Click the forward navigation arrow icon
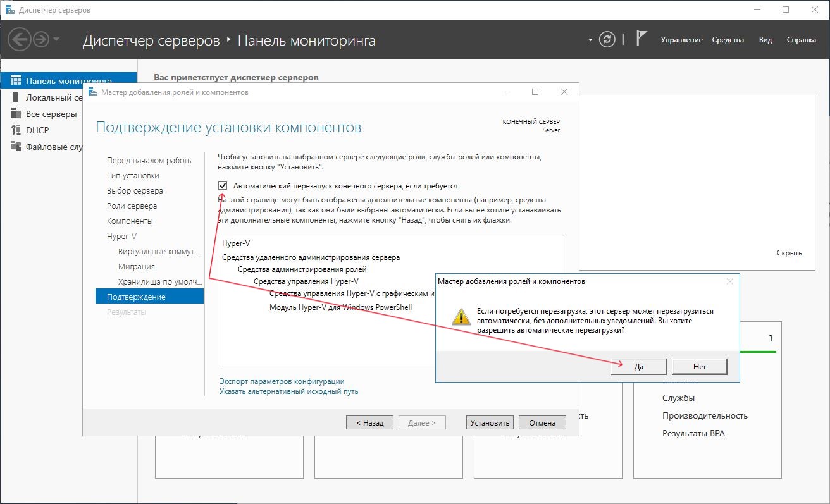Viewport: 830px width, 504px height. pos(41,40)
